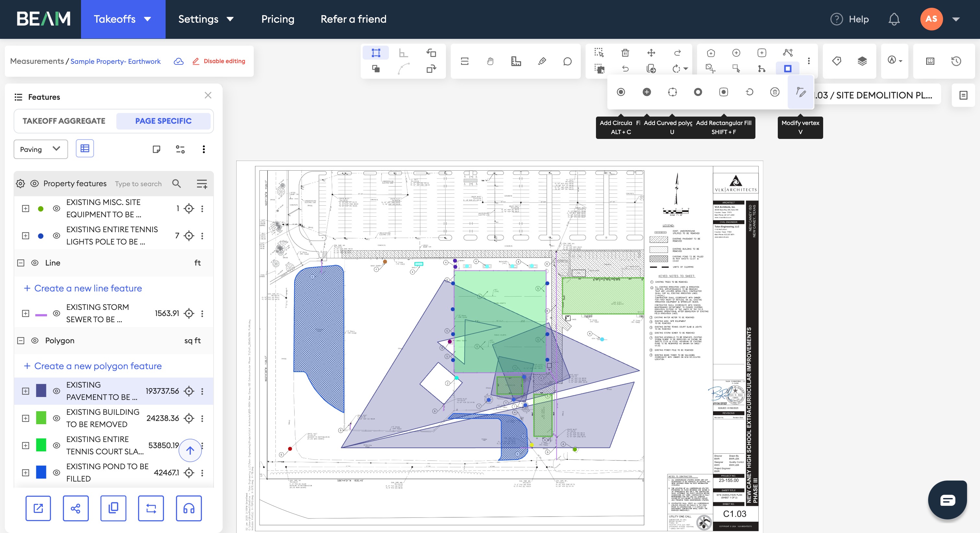Toggle visibility of all Polygon features
Screen dimensions: 980x533
[35, 341]
